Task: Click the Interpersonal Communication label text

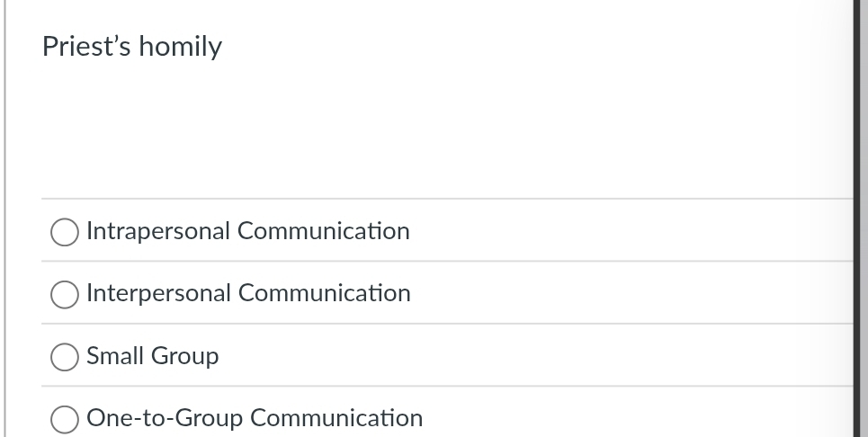Action: [x=248, y=293]
